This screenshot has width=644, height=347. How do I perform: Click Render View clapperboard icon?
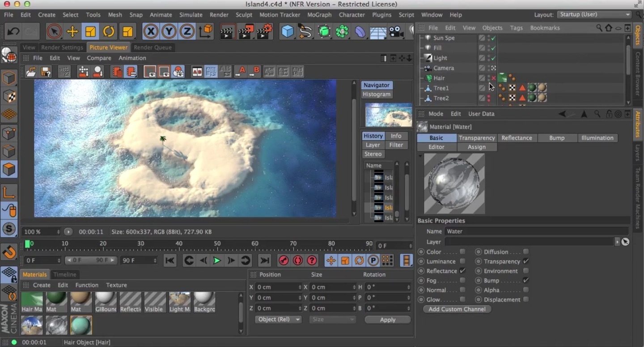[228, 32]
